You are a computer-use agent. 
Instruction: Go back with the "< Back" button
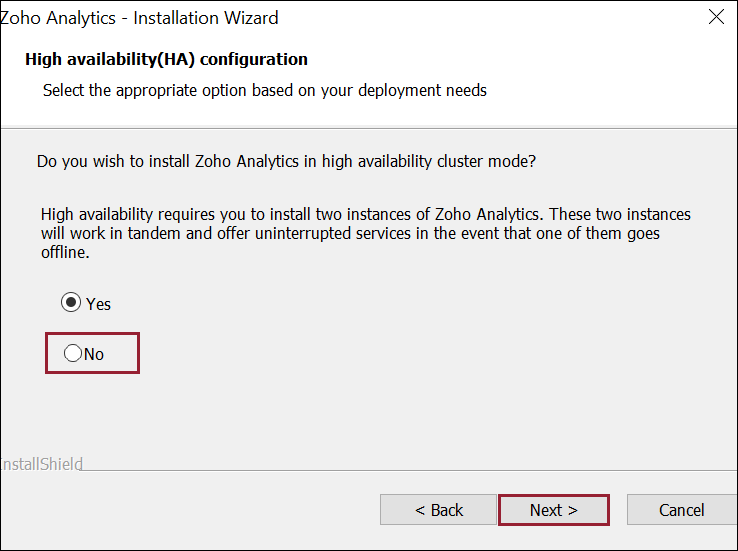(438, 510)
